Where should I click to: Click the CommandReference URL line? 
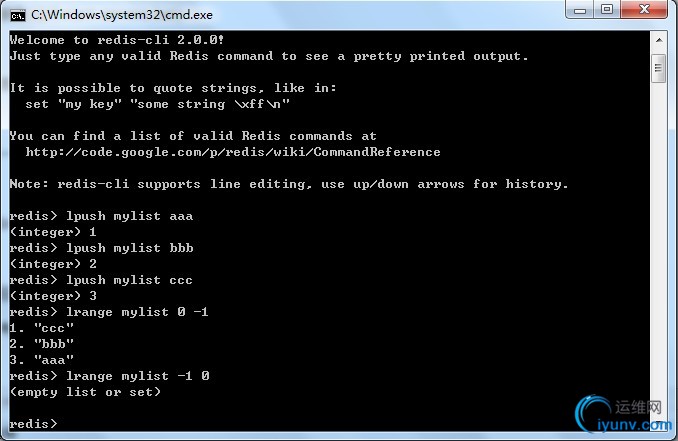coord(233,152)
